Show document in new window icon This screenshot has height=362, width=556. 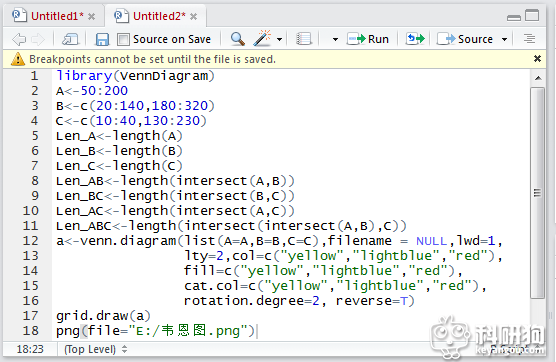pyautogui.click(x=70, y=39)
